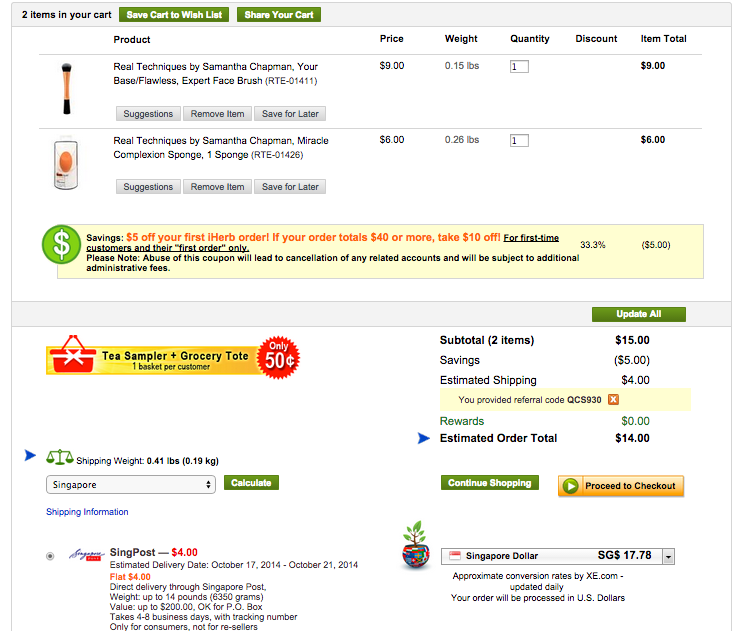Image resolution: width=734 pixels, height=631 pixels.
Task: Click the SingPost logo
Action: (x=87, y=555)
